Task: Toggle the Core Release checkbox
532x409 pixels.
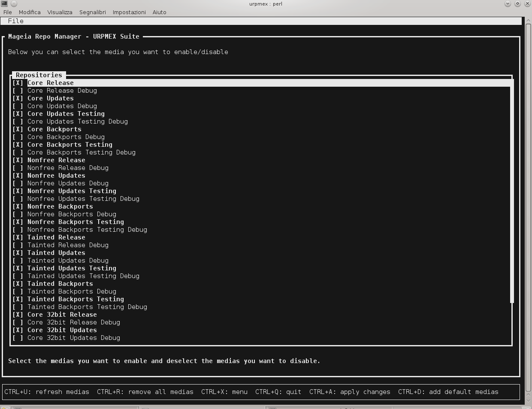Action: click(18, 83)
